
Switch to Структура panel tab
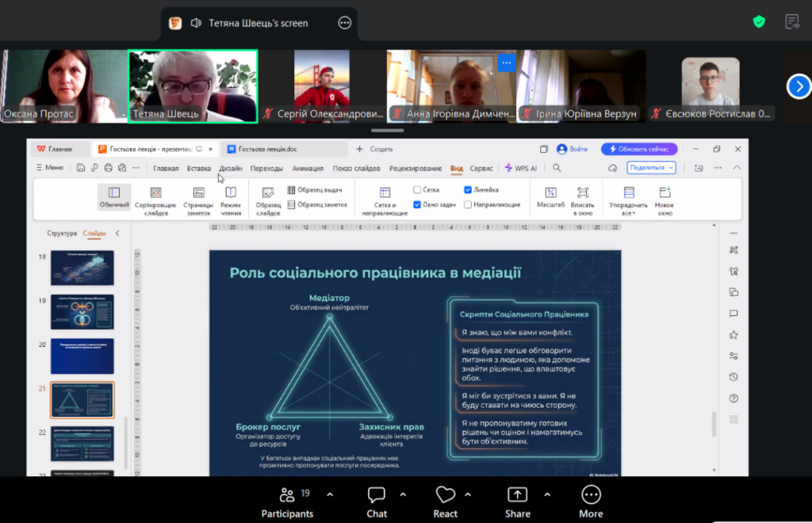(x=62, y=234)
